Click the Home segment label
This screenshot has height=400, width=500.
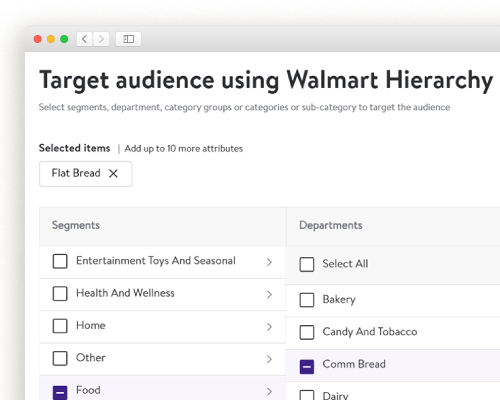tap(91, 325)
